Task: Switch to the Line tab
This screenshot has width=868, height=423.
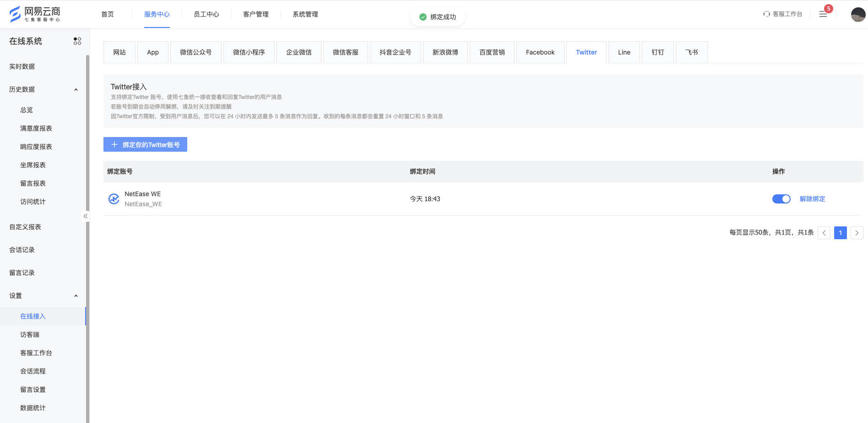Action: pyautogui.click(x=624, y=52)
